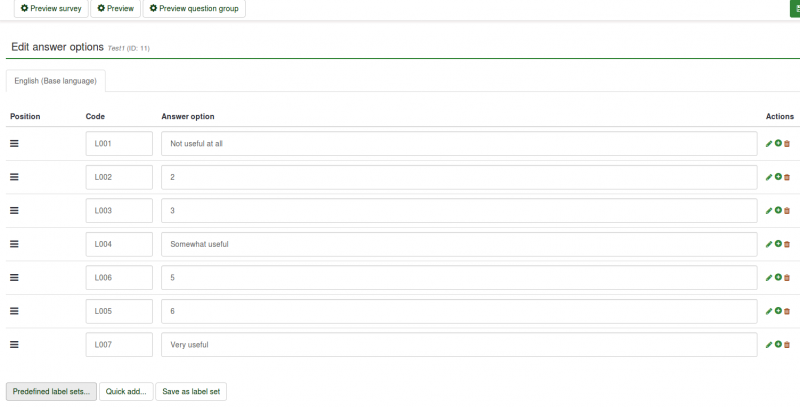
Task: Click the Quick add button
Action: 127,391
